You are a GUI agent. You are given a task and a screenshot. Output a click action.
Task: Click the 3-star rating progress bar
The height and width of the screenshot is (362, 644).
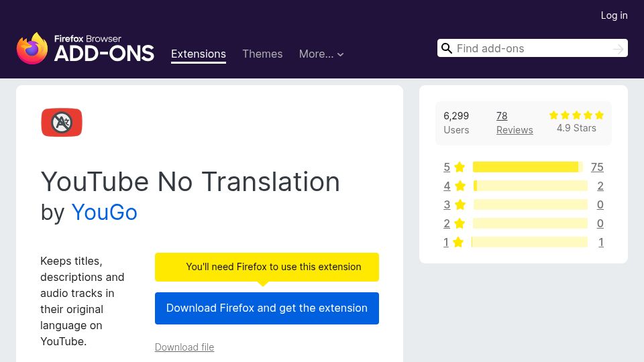click(531, 204)
